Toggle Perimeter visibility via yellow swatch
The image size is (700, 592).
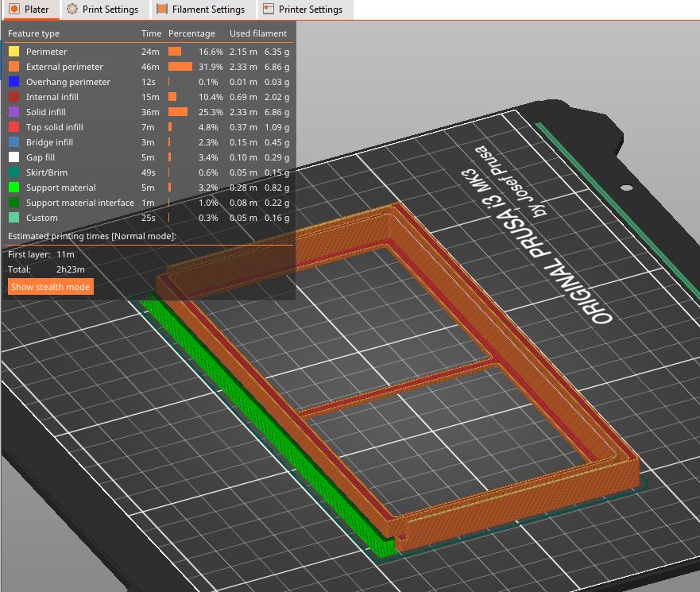coord(14,52)
